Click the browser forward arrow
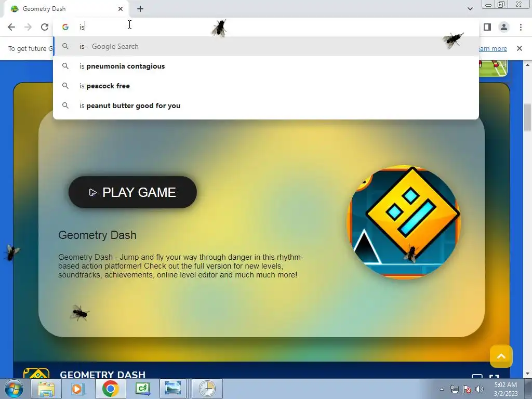 (x=28, y=27)
